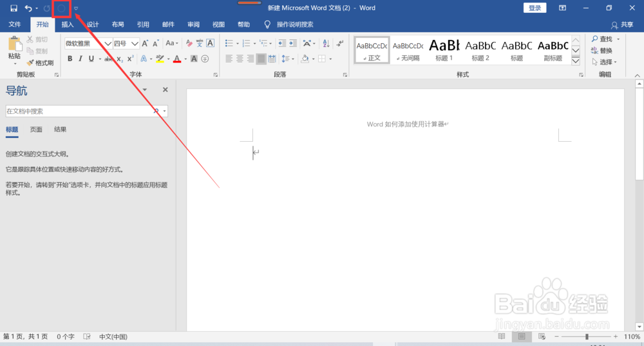Viewport: 644px width, 346px height.
Task: Open the 文件 tab
Action: pos(15,24)
